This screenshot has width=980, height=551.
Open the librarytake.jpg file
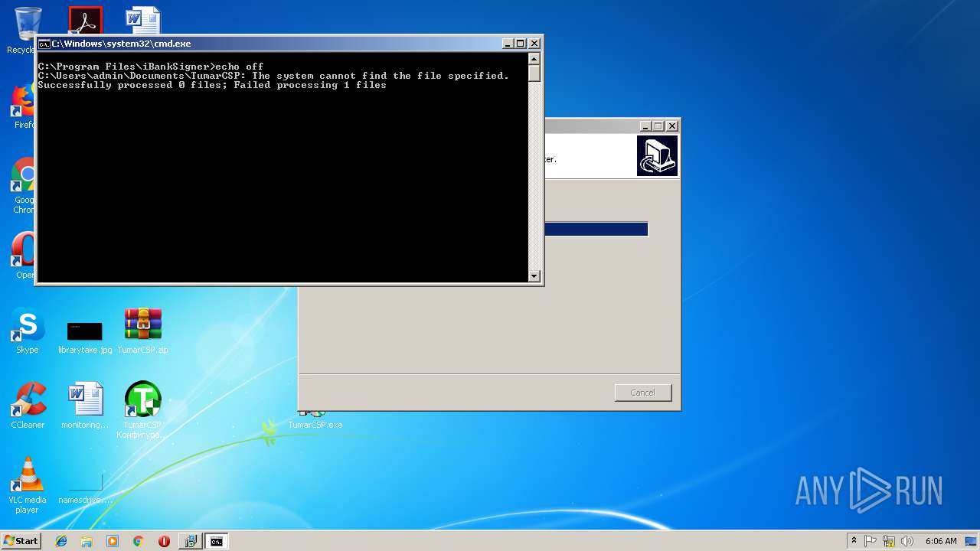pyautogui.click(x=85, y=337)
